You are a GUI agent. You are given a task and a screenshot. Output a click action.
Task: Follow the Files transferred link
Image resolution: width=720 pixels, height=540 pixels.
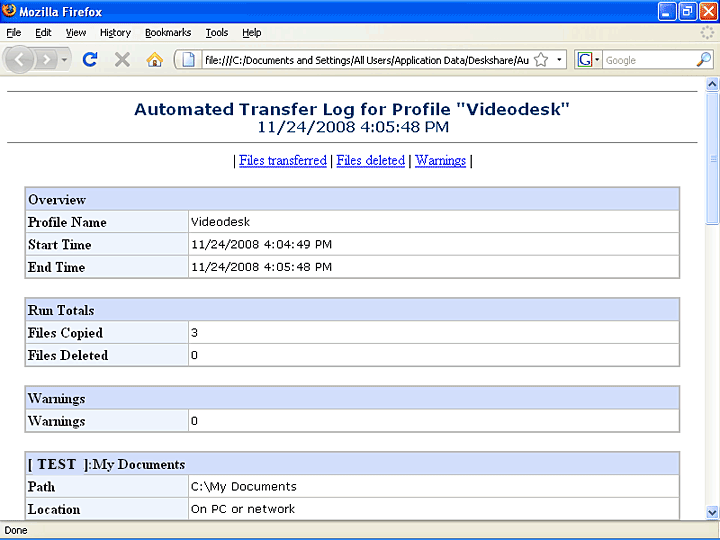283,161
